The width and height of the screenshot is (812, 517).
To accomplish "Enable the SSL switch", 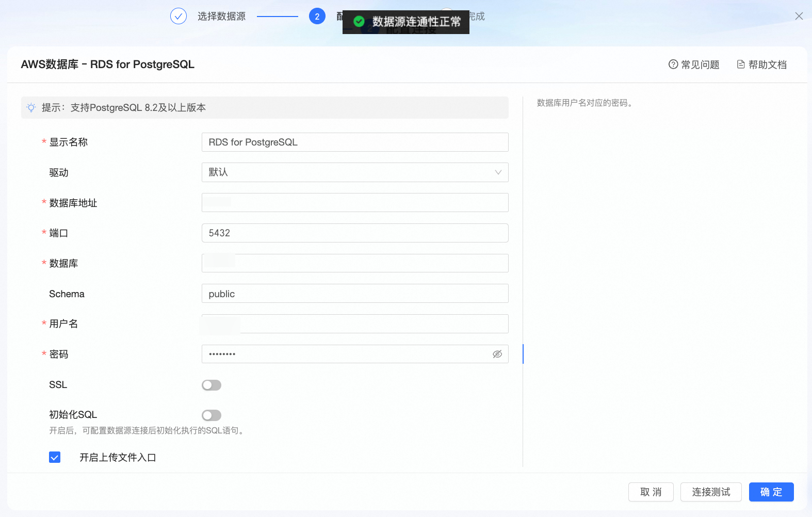I will point(212,385).
